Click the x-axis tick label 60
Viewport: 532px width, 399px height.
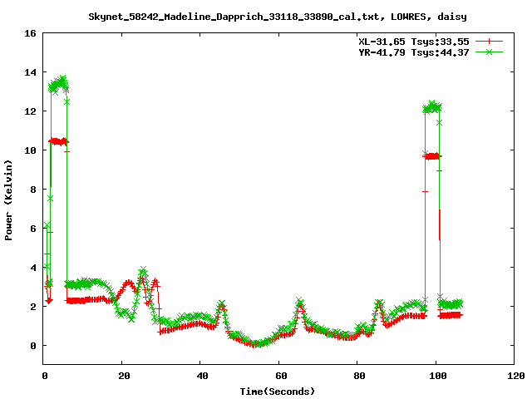[281, 376]
